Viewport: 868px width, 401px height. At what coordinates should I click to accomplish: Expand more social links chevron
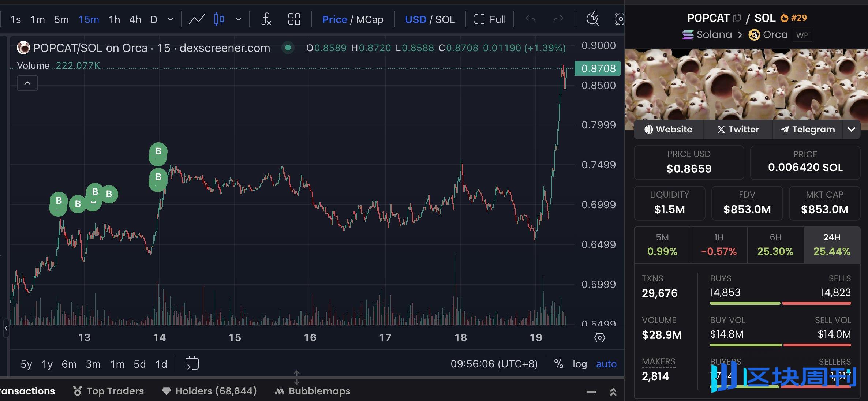(852, 130)
